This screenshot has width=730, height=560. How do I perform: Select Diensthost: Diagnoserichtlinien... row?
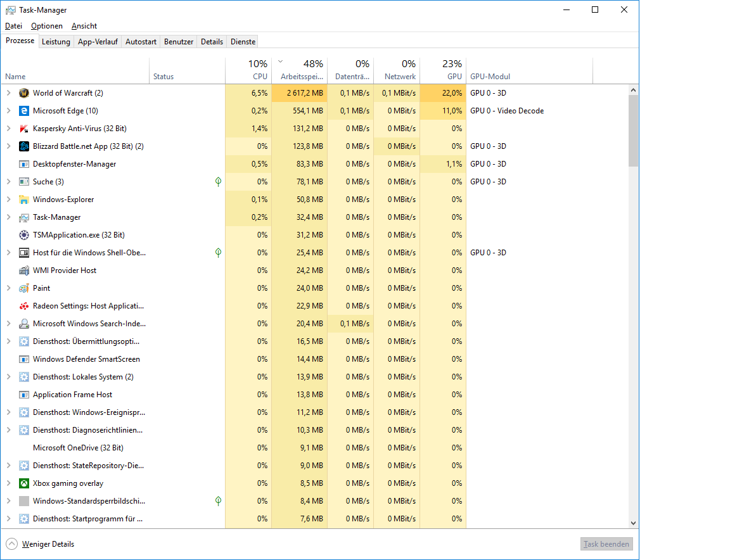tap(315, 430)
